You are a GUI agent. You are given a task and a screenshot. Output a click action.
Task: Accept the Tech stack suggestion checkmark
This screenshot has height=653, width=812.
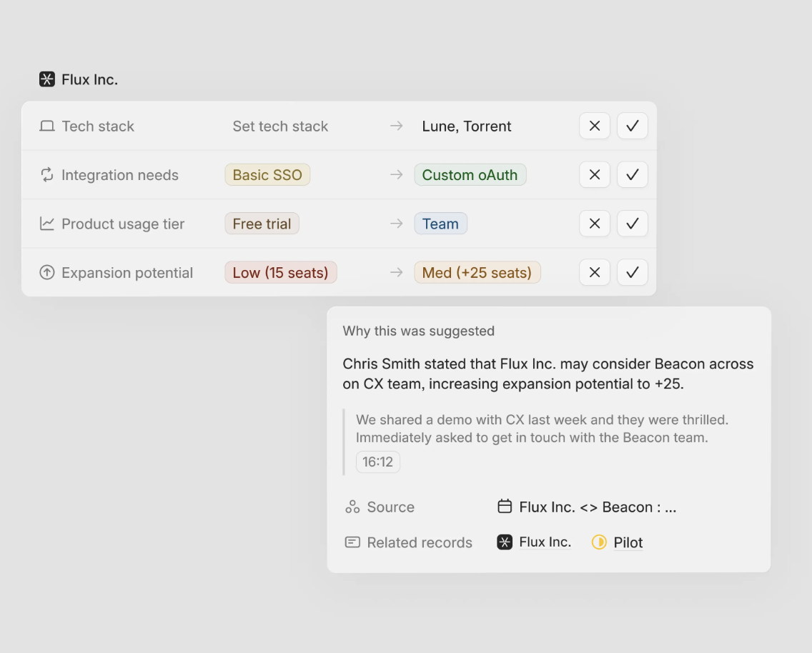pyautogui.click(x=632, y=126)
